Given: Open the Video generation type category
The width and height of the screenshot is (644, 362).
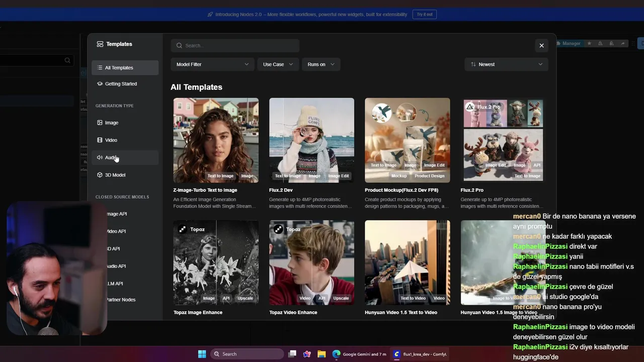Looking at the screenshot, I should click(125, 140).
